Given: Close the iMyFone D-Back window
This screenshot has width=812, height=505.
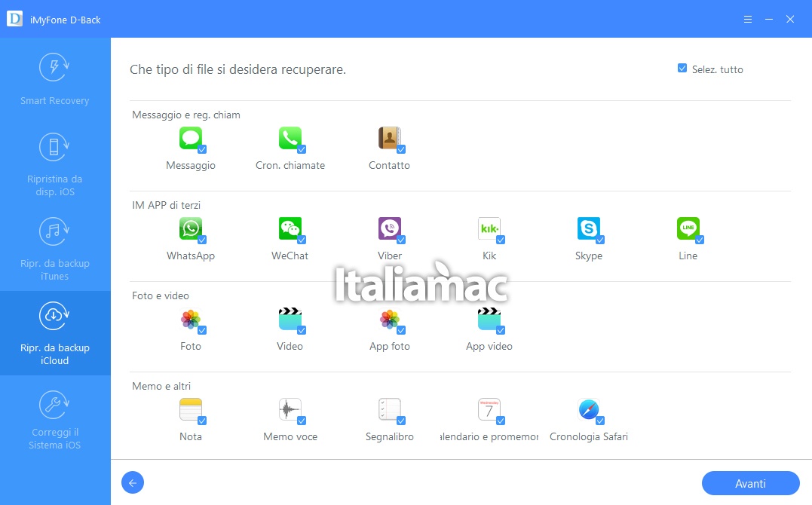Looking at the screenshot, I should tap(790, 19).
